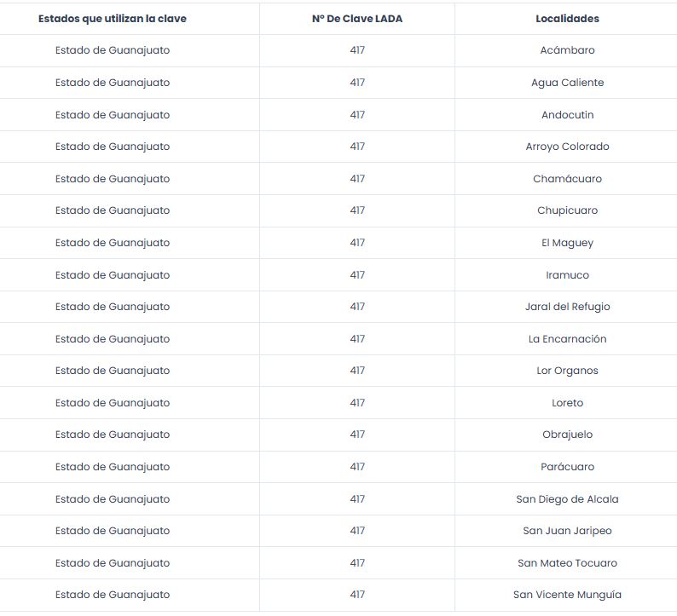
Task: Click the Loreto locality
Action: click(567, 403)
